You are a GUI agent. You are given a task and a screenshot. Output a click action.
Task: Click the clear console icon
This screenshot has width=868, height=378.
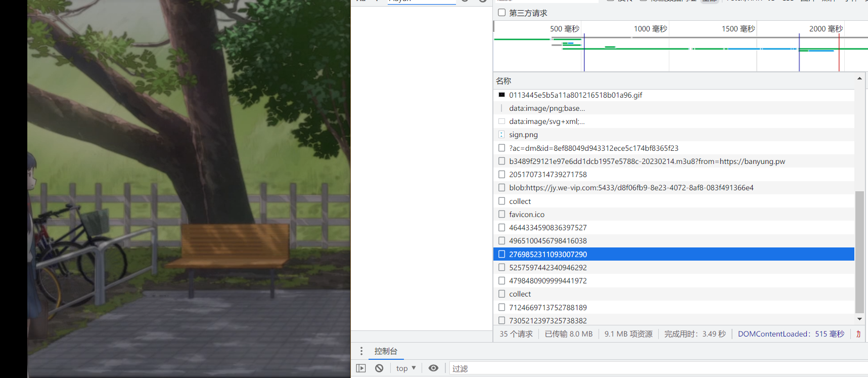click(x=379, y=368)
